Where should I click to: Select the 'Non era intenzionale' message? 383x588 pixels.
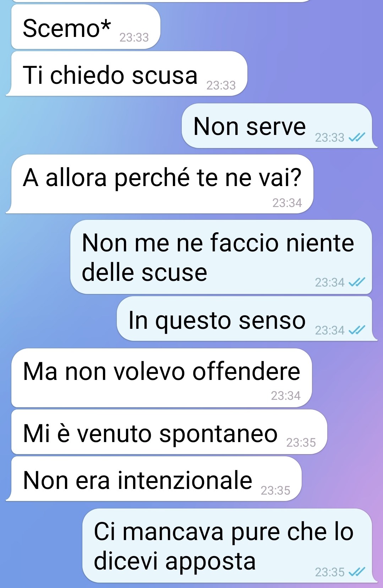click(154, 479)
